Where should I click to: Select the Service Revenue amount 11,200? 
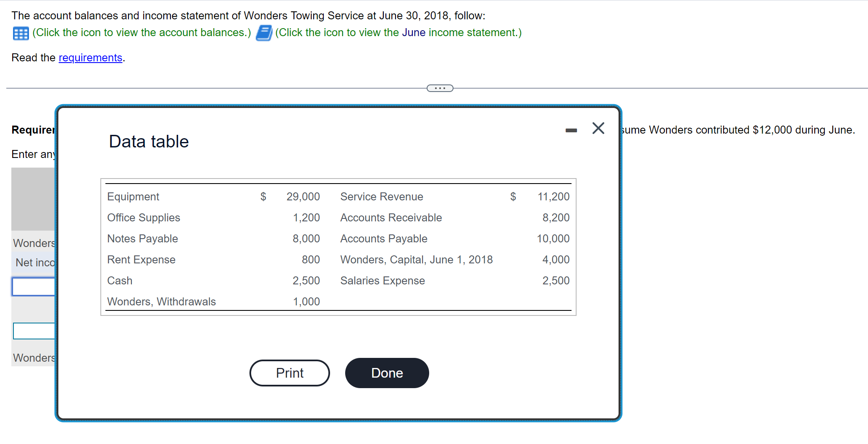click(553, 196)
